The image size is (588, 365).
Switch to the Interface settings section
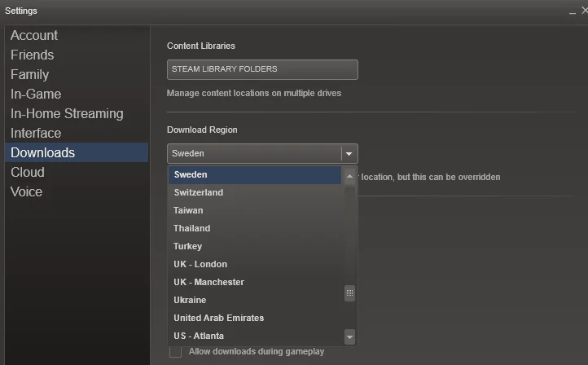click(76, 133)
